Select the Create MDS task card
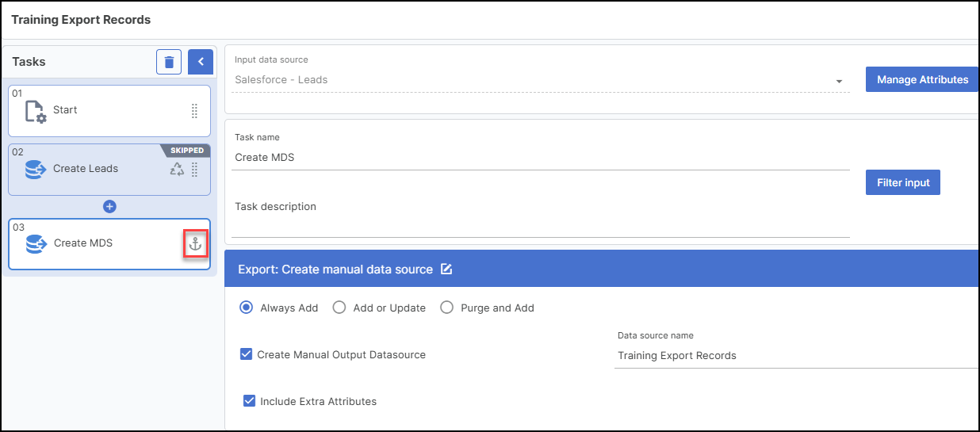The width and height of the screenshot is (980, 432). pos(103,243)
